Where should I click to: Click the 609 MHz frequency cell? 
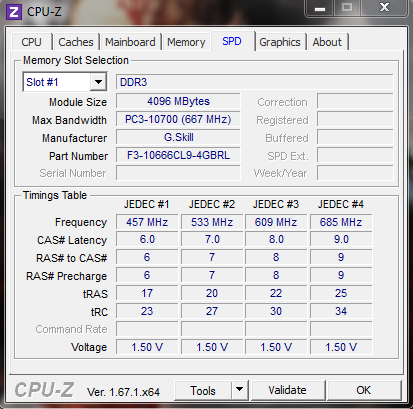[276, 222]
